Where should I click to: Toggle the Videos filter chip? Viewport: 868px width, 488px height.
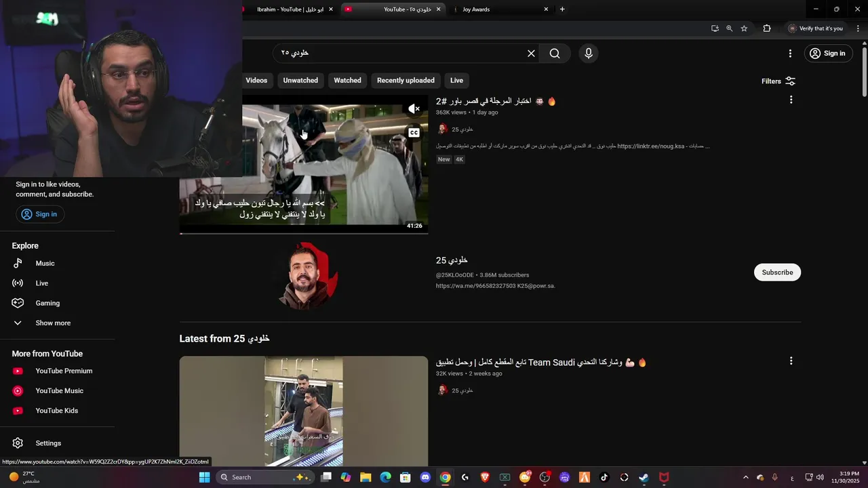point(256,81)
